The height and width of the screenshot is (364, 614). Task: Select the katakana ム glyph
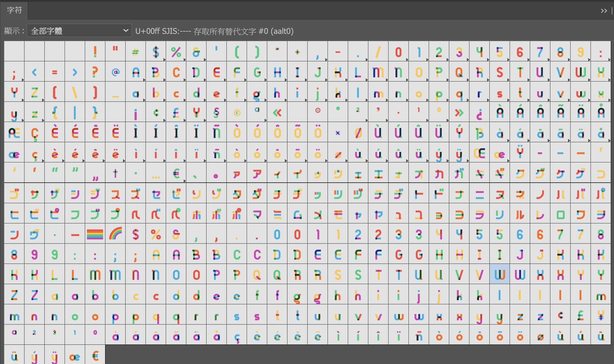click(x=298, y=214)
